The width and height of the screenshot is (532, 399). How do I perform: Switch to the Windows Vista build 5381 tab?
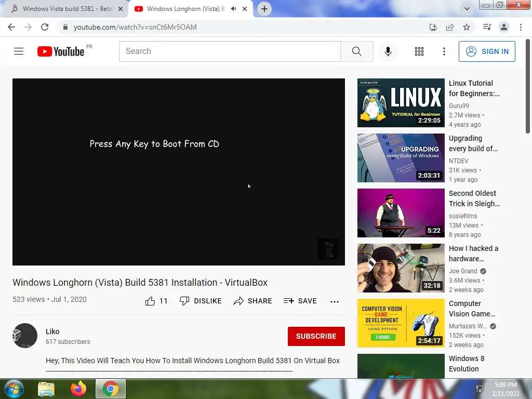pyautogui.click(x=64, y=9)
